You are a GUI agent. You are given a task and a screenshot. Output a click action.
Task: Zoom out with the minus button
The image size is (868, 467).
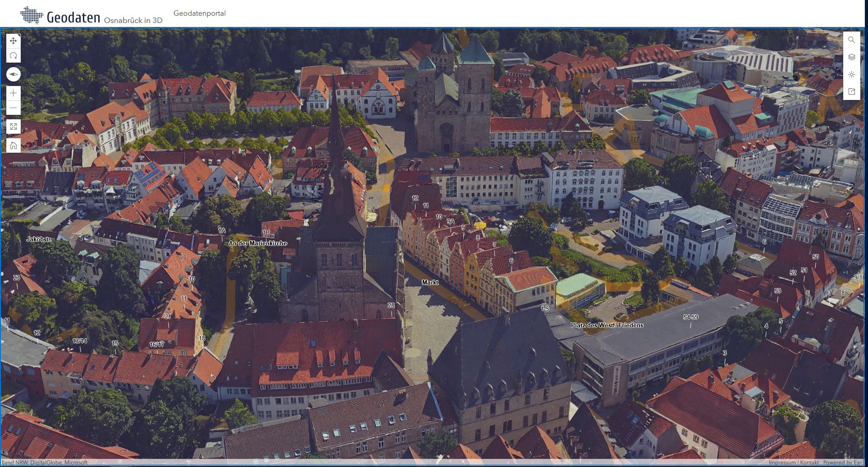point(14,108)
